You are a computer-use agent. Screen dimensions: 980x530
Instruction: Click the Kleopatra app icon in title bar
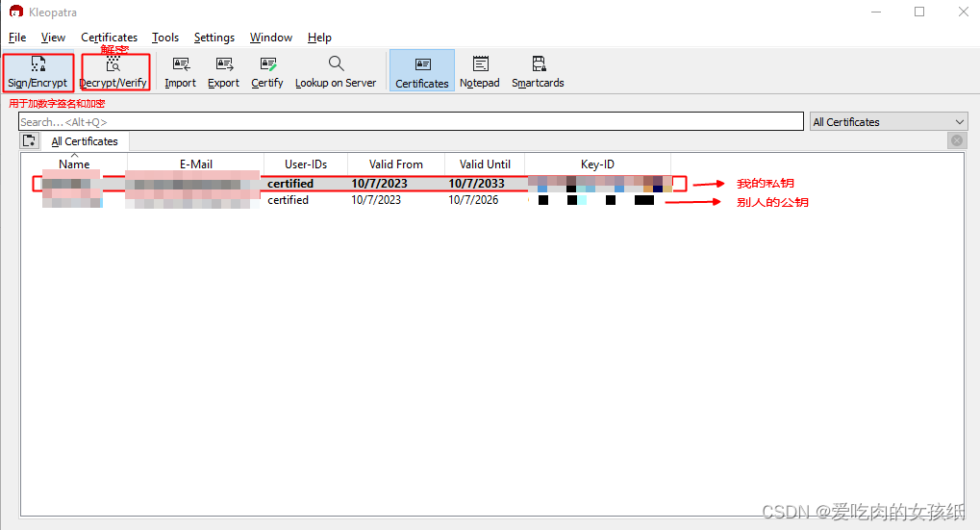(16, 12)
